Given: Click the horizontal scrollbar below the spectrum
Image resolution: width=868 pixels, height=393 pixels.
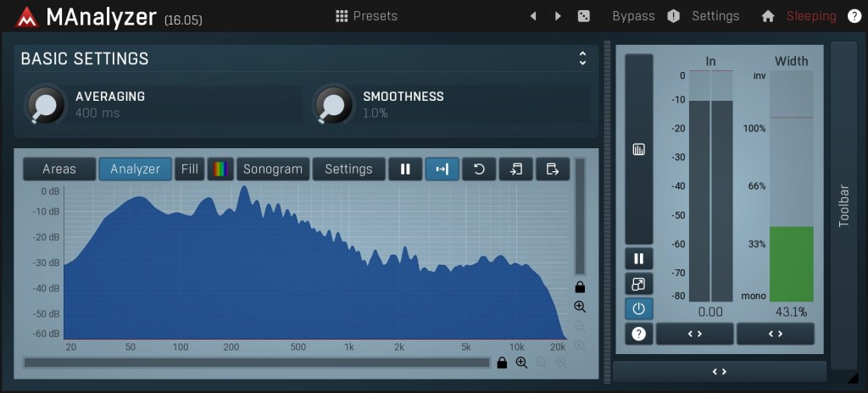Looking at the screenshot, I should pos(256,363).
